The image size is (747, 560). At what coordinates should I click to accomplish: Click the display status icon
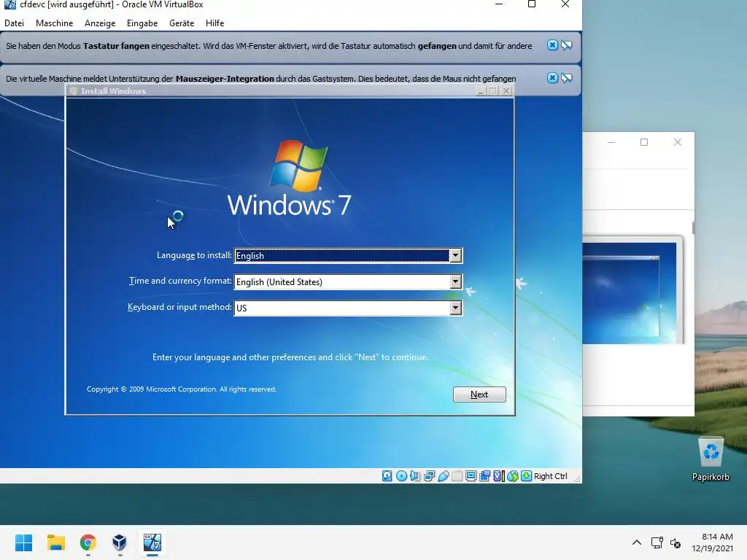tap(471, 475)
